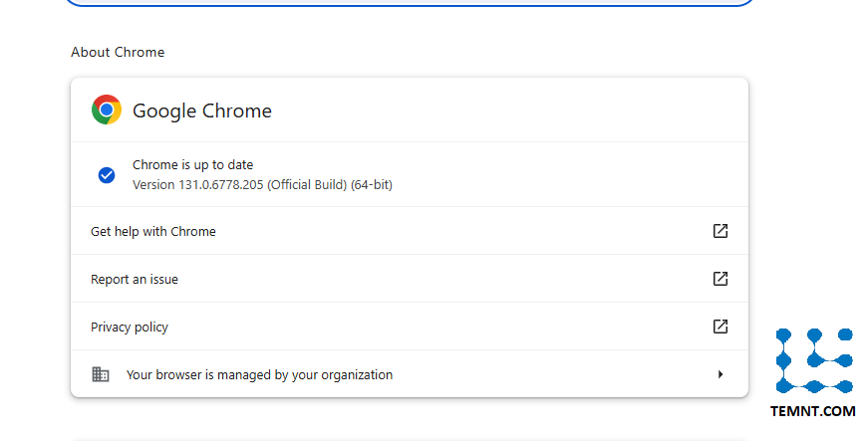
Task: Open Report an issue via its launch icon
Action: pyautogui.click(x=721, y=279)
